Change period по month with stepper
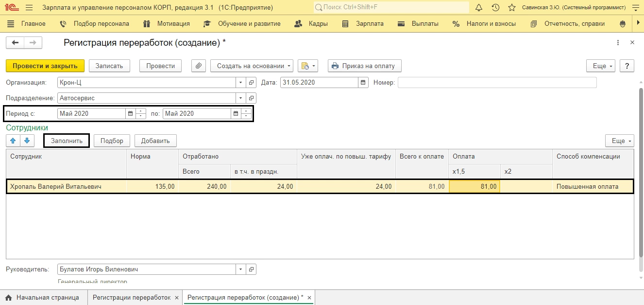This screenshot has height=305, width=644. click(246, 114)
